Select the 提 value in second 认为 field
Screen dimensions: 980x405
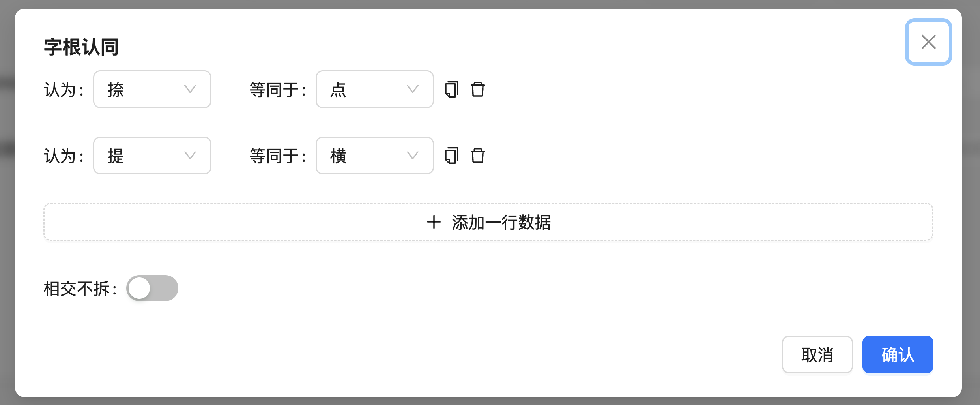(x=116, y=156)
